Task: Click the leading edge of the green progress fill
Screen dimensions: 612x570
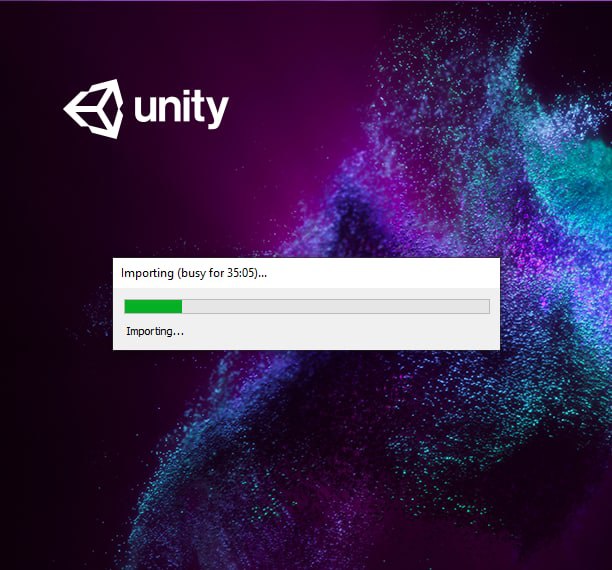Action: click(x=181, y=306)
